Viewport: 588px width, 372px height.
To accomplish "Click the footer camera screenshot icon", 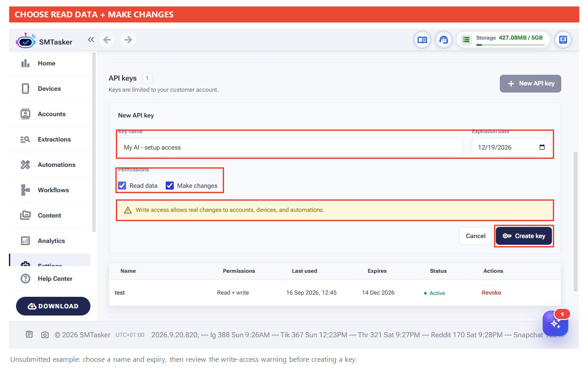I will pyautogui.click(x=45, y=335).
